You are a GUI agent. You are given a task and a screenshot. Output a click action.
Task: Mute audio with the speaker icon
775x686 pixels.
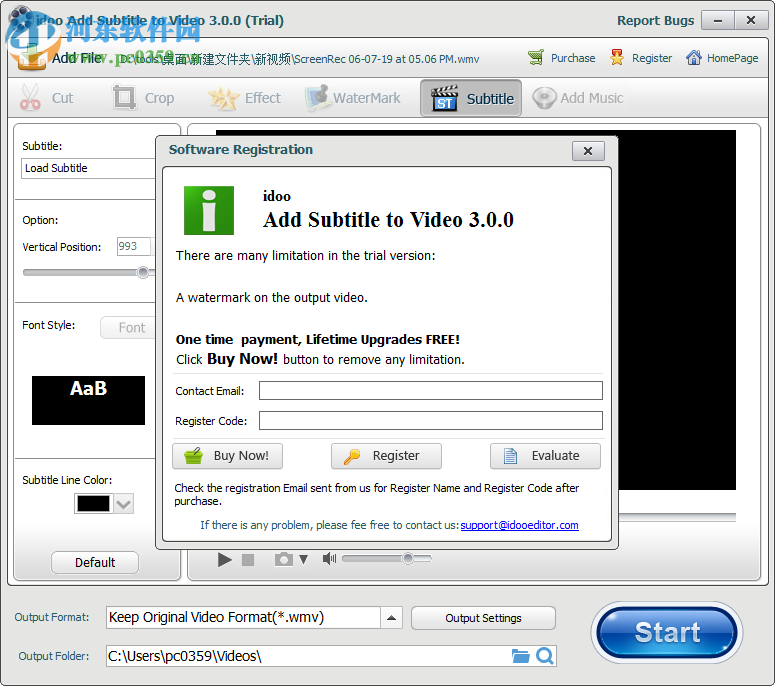[x=329, y=558]
